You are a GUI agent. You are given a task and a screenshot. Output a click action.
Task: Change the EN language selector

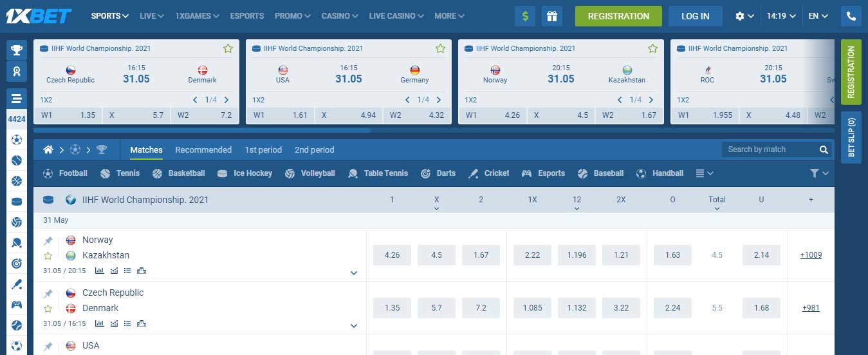point(818,16)
